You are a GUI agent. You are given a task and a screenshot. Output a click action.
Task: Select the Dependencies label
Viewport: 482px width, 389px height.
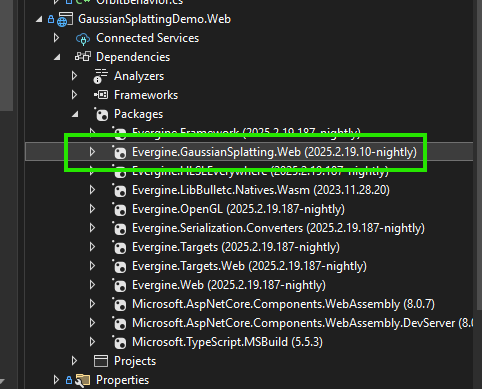tap(133, 57)
